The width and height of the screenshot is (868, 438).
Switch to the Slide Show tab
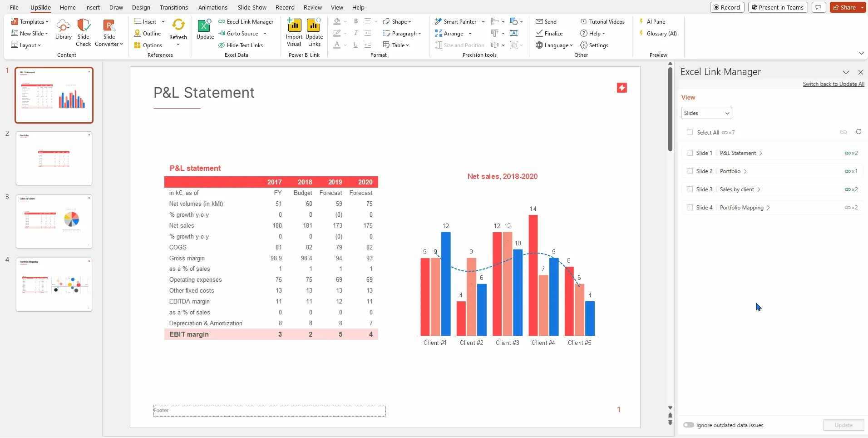click(252, 7)
